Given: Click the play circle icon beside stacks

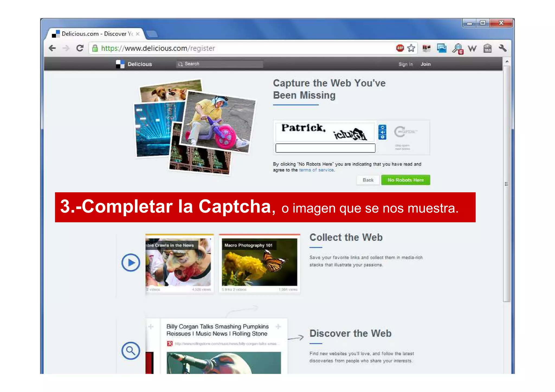Looking at the screenshot, I should pos(131,263).
